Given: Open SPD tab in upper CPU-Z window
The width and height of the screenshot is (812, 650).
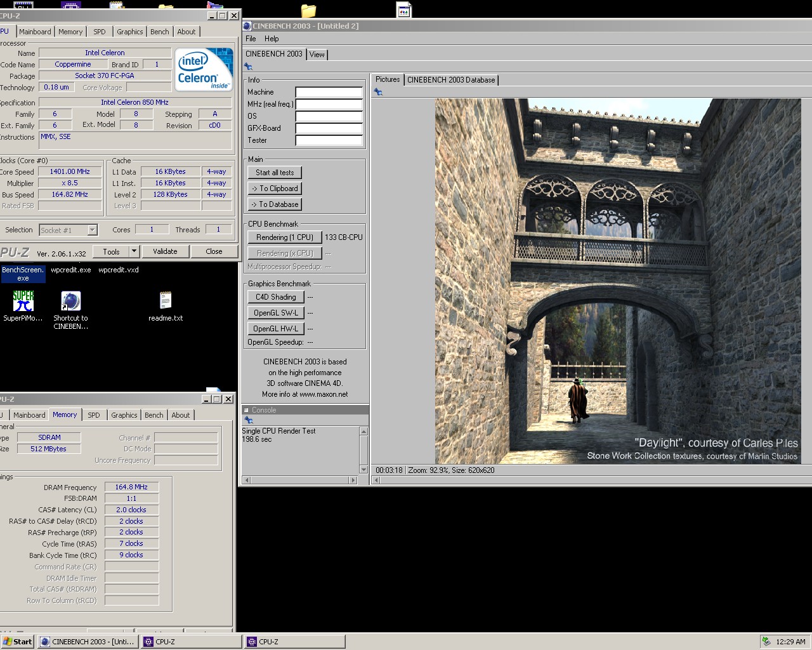Looking at the screenshot, I should pyautogui.click(x=100, y=32).
